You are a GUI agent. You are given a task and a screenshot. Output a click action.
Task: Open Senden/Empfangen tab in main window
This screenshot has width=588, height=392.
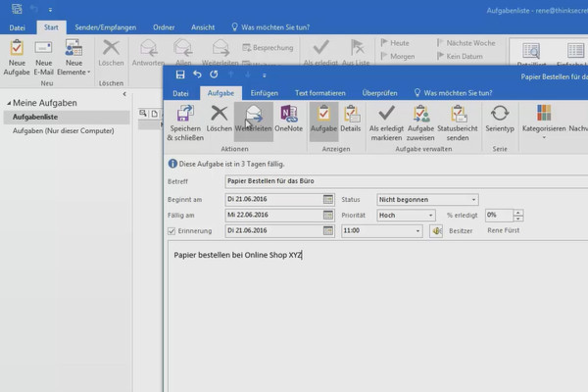pos(106,27)
